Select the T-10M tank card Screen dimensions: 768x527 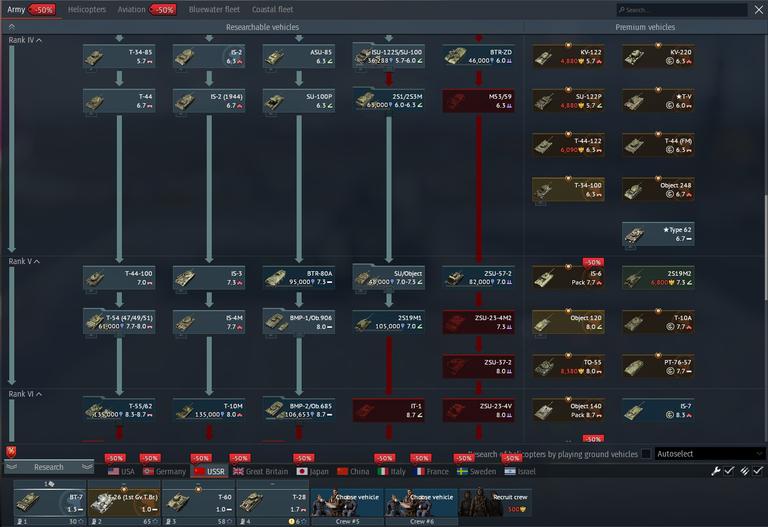click(209, 410)
